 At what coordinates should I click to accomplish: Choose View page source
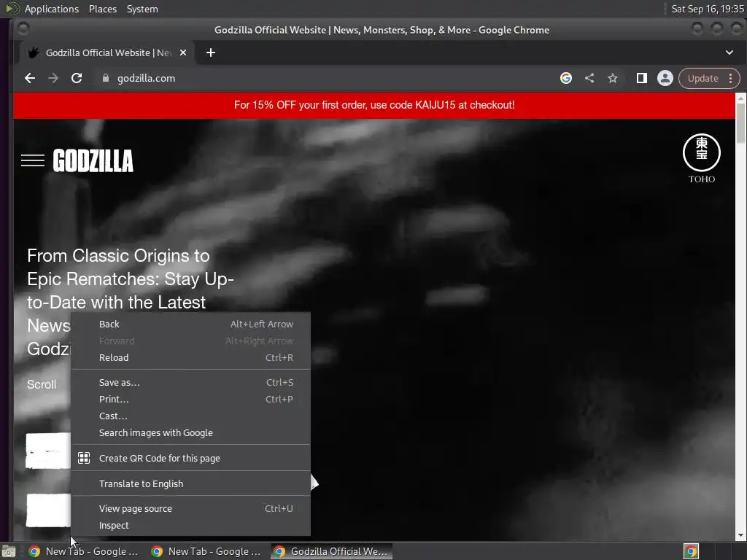[190, 508]
